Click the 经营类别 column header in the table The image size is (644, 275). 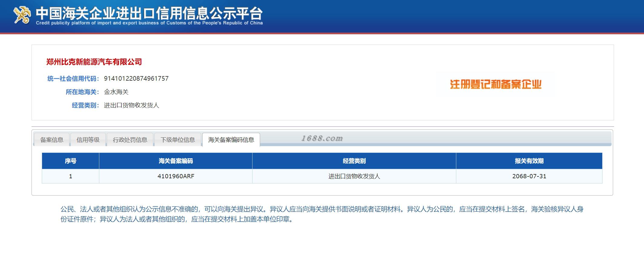click(354, 161)
